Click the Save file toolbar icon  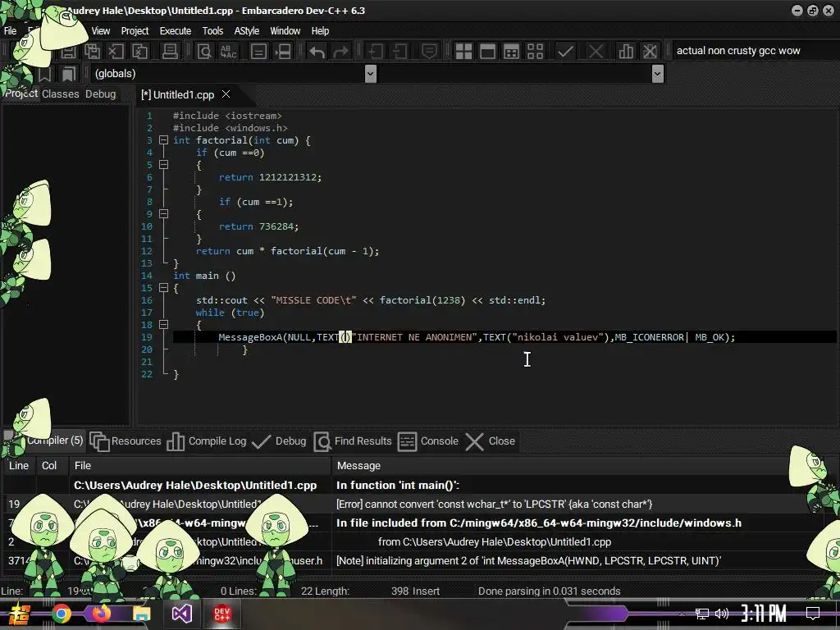(x=68, y=52)
